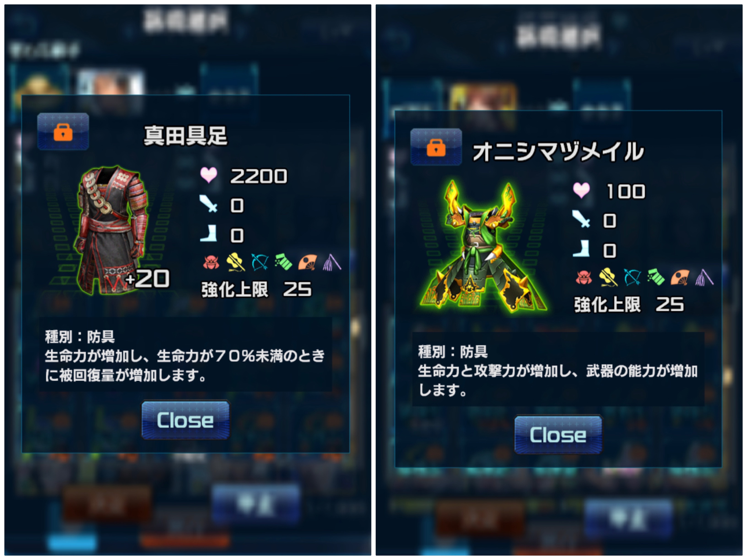Select the green gun icon in 真田具足 panel
Viewport: 747px width, 560px height.
coord(283,262)
